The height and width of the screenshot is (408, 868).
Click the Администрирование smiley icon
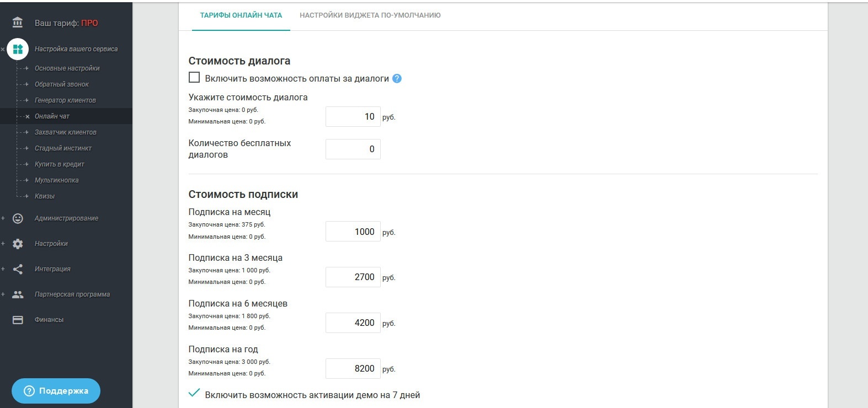tap(18, 218)
